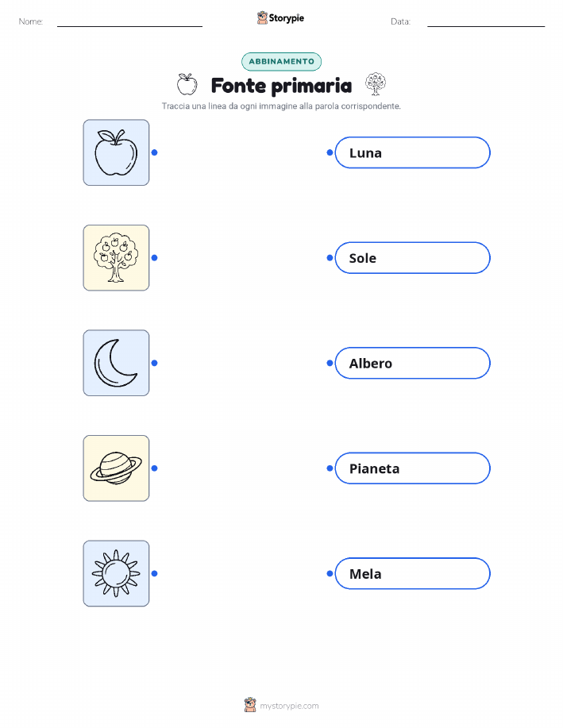This screenshot has height=728, width=563.
Task: Click the apple picture card
Action: pos(116,152)
